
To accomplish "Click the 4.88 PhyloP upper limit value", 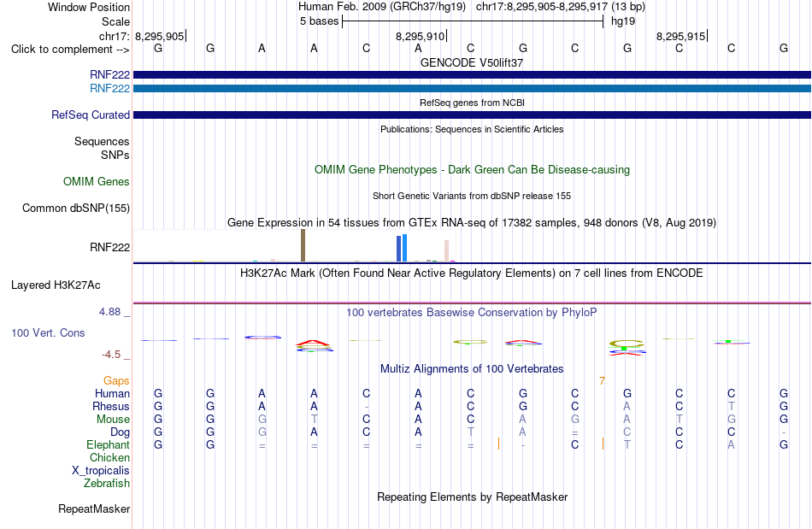I will tap(109, 312).
